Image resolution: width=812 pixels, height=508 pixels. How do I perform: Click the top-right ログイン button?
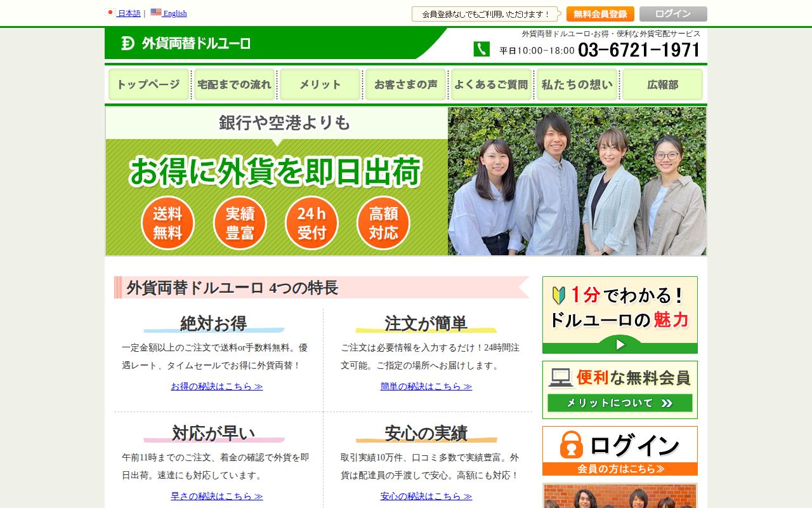[x=673, y=13]
